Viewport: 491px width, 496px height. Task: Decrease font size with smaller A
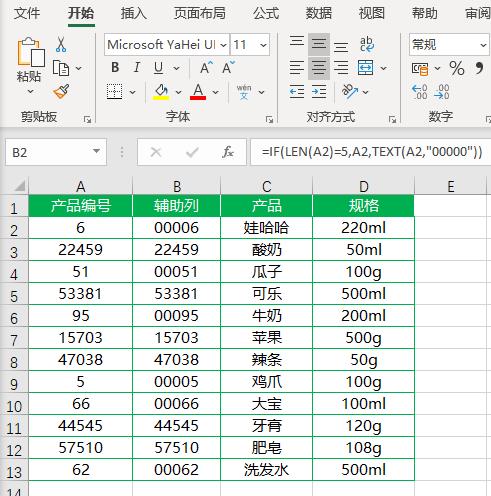(x=229, y=68)
